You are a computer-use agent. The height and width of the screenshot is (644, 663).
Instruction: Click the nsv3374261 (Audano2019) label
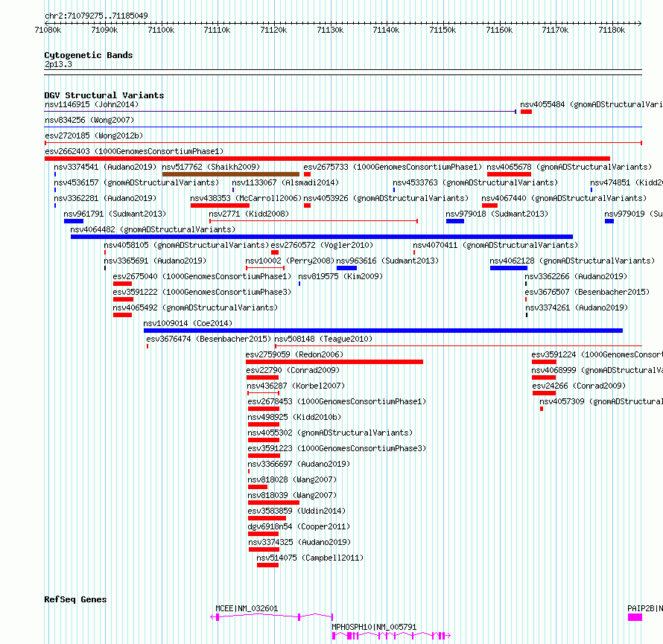click(577, 307)
